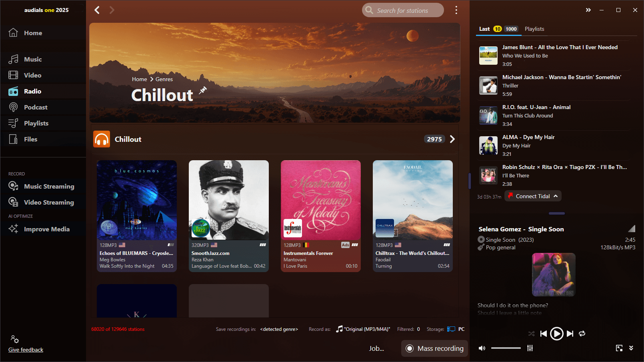Viewport: 644px width, 362px height.
Task: Start Mass recording
Action: click(x=435, y=348)
